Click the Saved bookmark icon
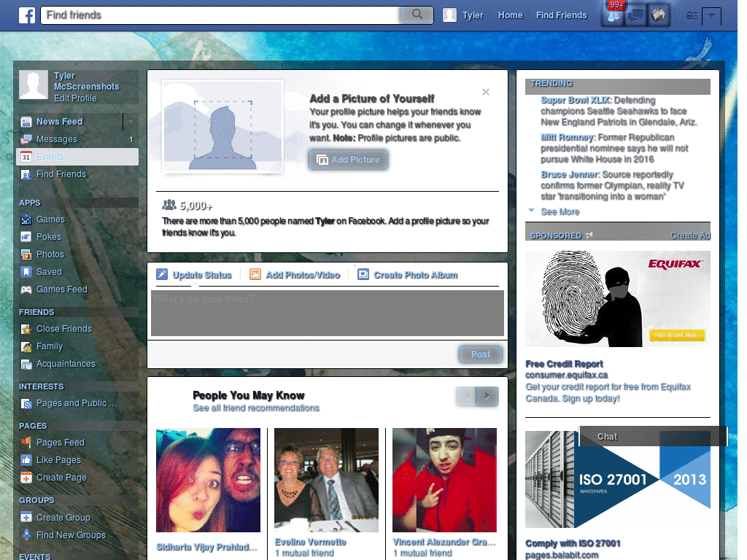747x560 pixels. click(x=26, y=272)
